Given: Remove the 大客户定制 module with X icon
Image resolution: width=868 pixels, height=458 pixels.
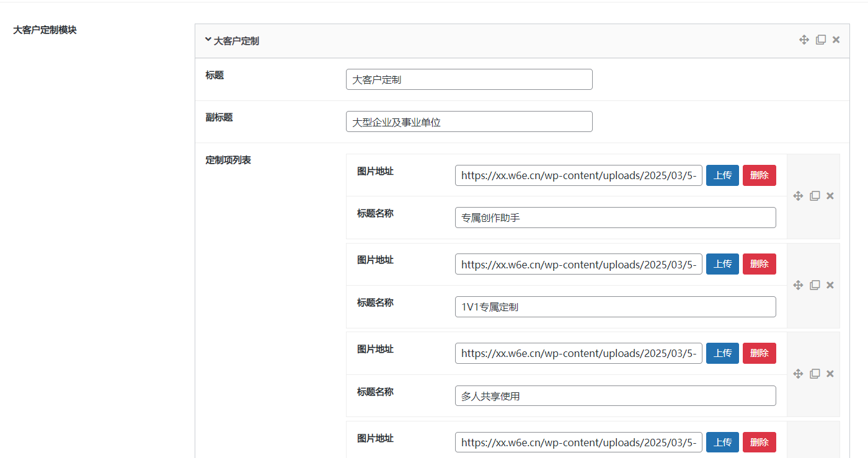Looking at the screenshot, I should 836,40.
